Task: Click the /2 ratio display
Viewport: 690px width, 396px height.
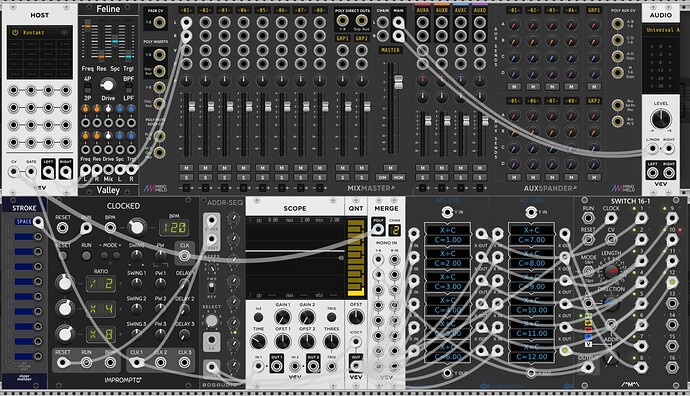Action: pyautogui.click(x=101, y=284)
